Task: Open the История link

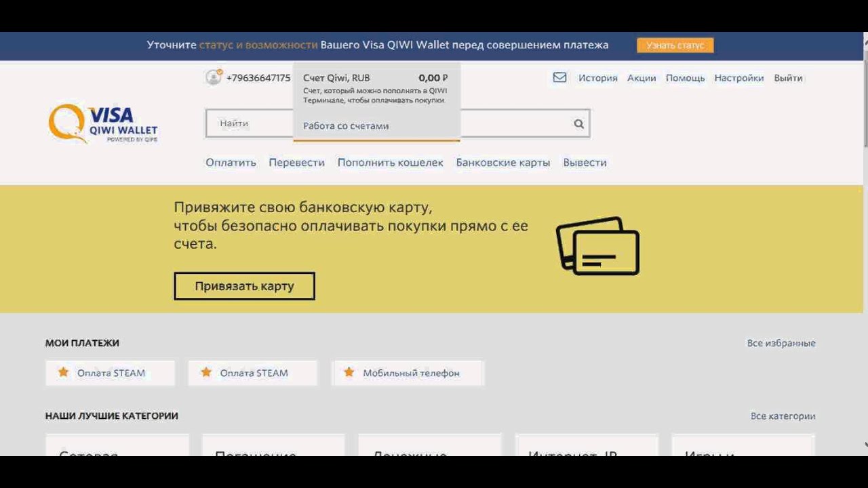Action: pyautogui.click(x=597, y=78)
